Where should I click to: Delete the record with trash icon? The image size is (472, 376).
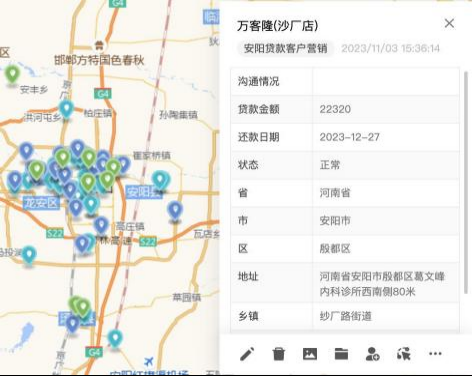(x=278, y=354)
